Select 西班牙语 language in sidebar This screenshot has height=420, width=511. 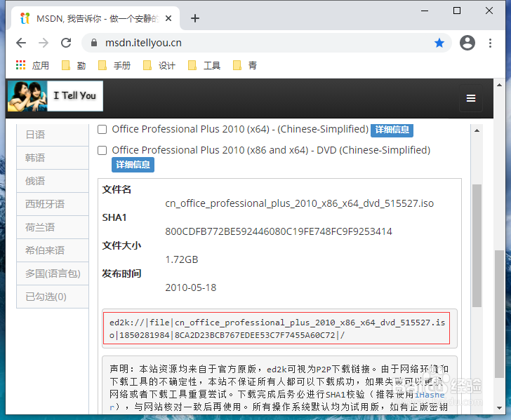[x=53, y=204]
